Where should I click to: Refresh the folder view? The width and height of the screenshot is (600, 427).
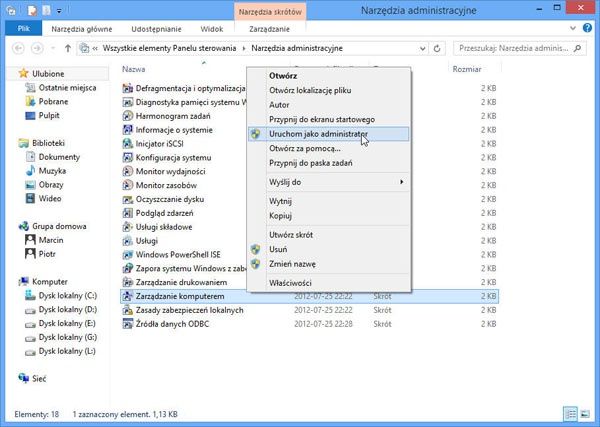pos(437,48)
